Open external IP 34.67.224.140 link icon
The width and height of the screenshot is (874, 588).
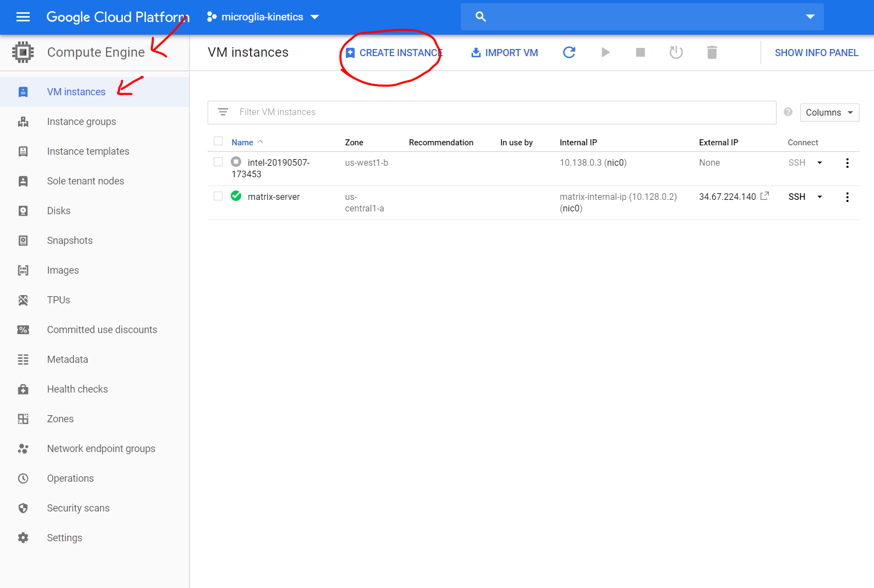[764, 196]
